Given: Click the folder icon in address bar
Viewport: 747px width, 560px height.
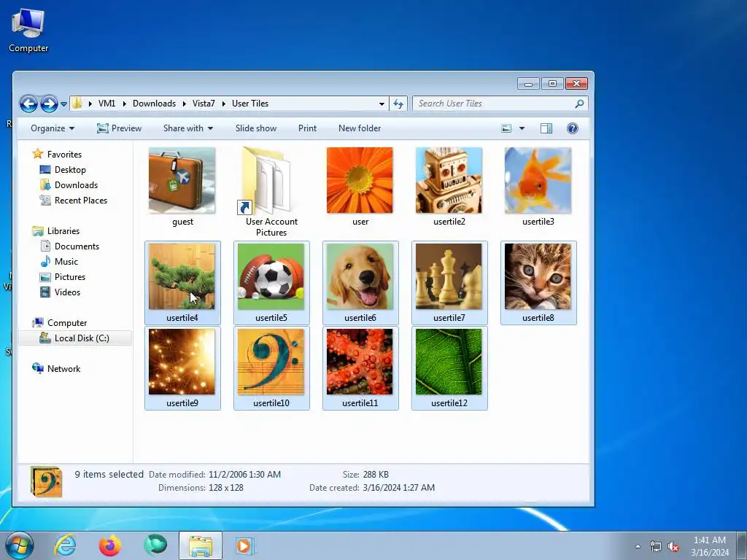Looking at the screenshot, I should tap(77, 104).
